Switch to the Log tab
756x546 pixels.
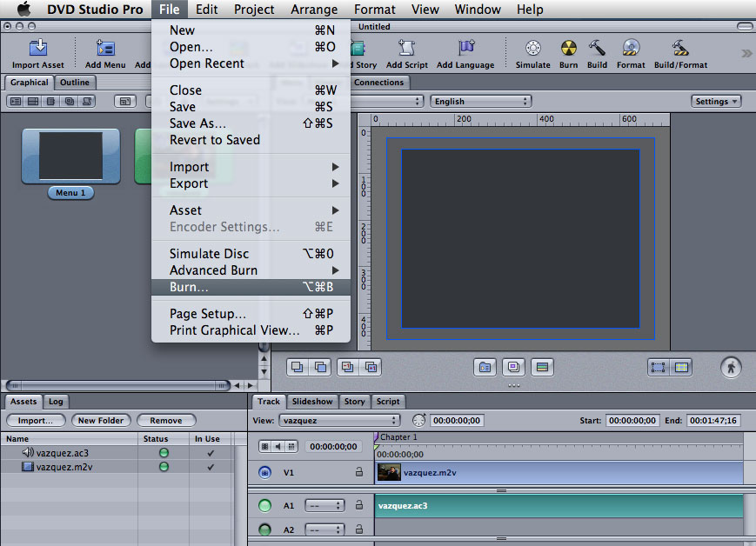pos(56,402)
